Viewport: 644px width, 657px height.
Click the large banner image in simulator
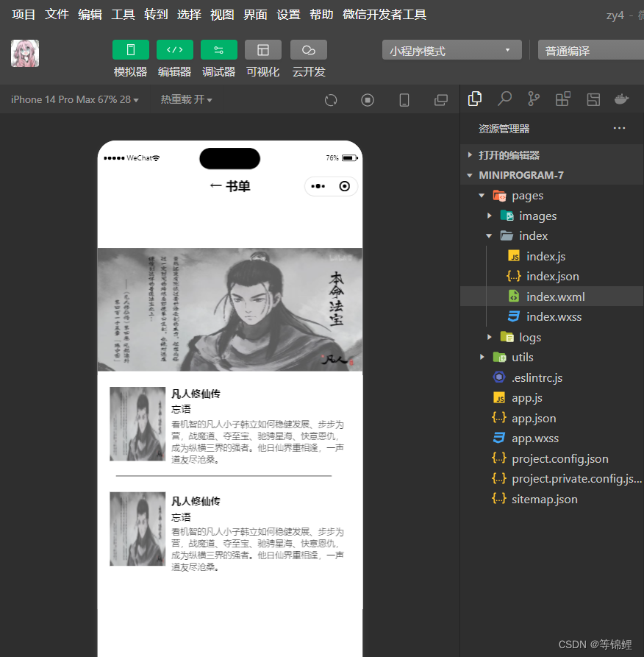(x=230, y=309)
